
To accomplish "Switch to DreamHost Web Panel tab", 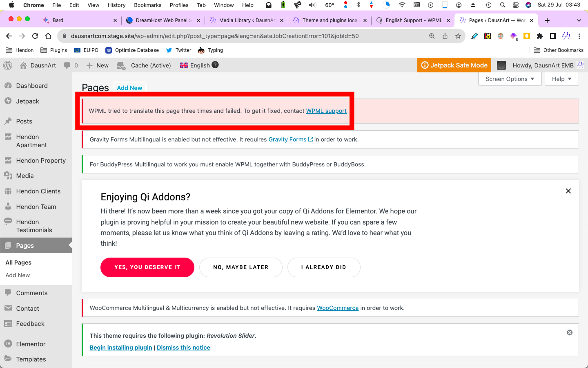I will pos(163,20).
